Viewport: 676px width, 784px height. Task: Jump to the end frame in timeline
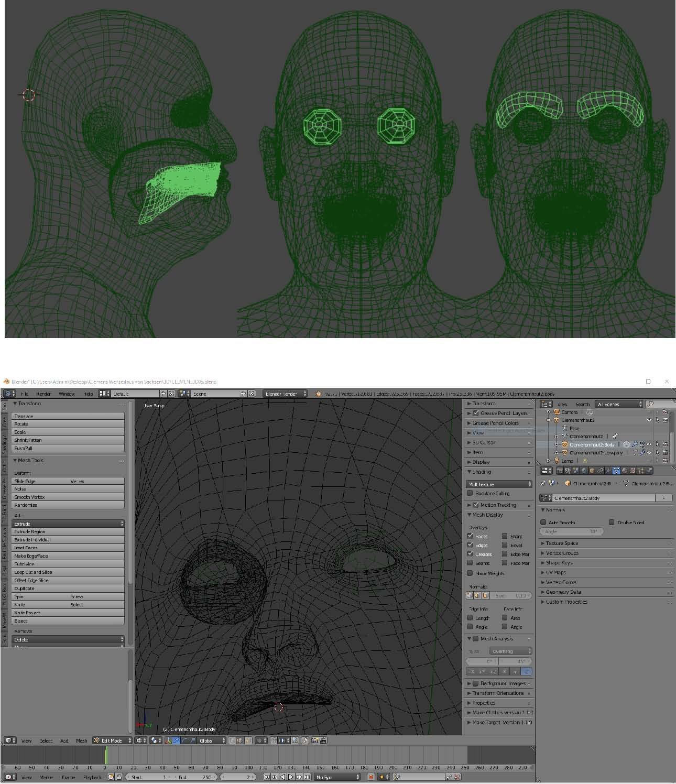308,777
